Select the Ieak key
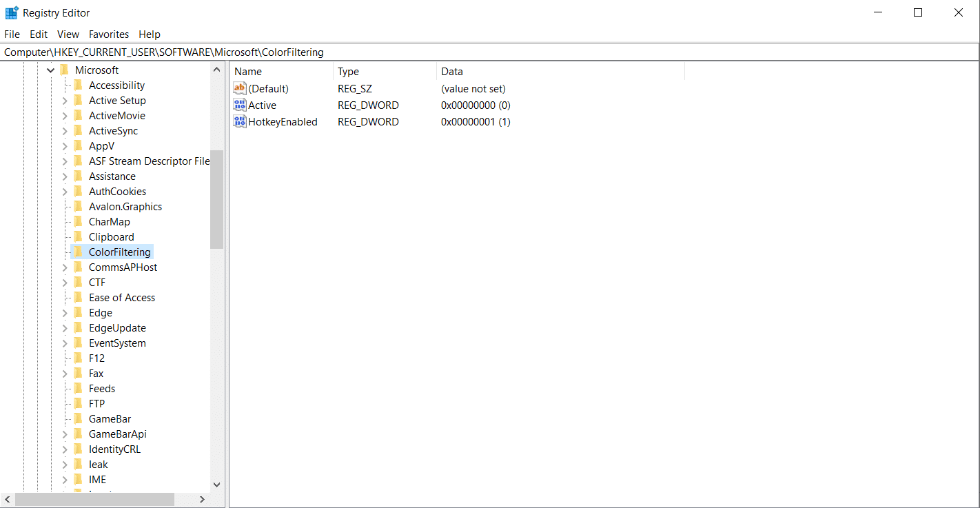980x508 pixels. pos(99,464)
